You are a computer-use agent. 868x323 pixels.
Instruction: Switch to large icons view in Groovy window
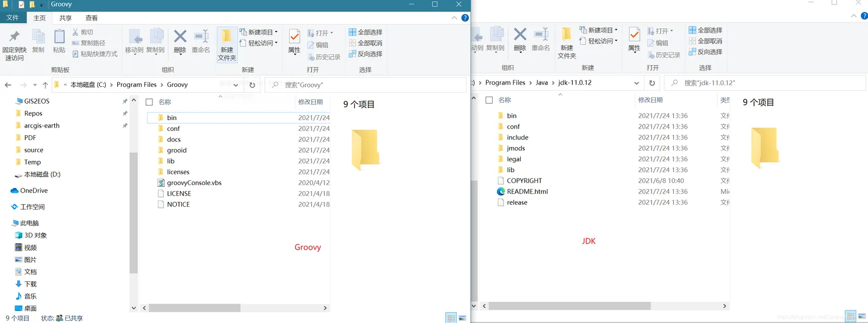(x=463, y=318)
